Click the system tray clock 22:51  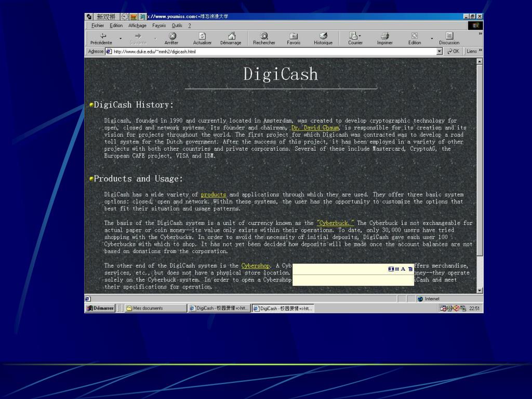474,309
